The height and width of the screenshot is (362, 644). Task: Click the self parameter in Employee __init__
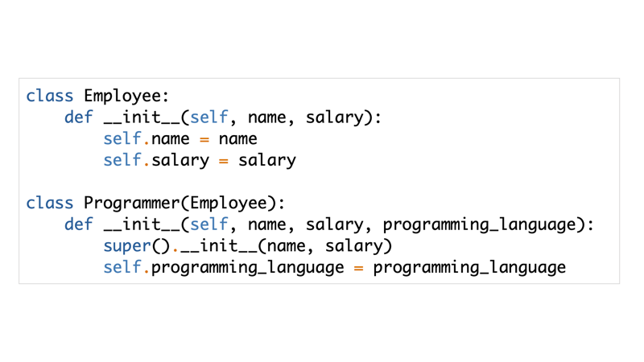pos(208,117)
